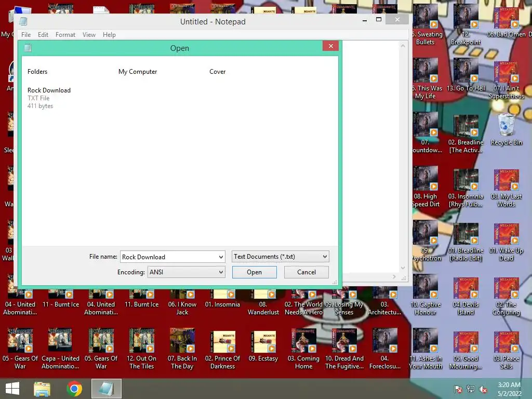
Task: Click the muted volume tray icon
Action: [483, 389]
